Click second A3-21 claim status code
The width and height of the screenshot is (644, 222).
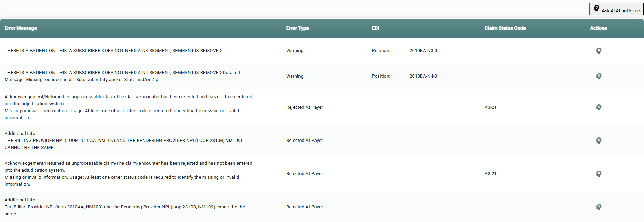[491, 174]
